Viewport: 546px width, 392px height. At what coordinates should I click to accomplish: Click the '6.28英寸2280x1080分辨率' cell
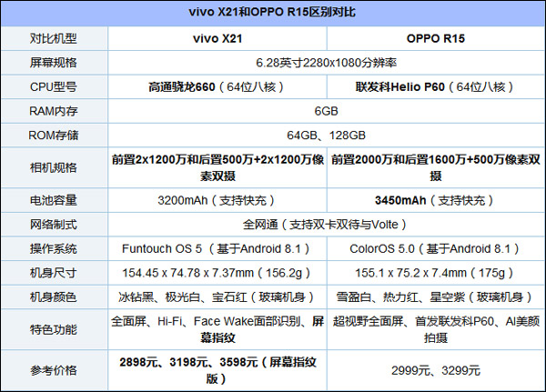(327, 63)
